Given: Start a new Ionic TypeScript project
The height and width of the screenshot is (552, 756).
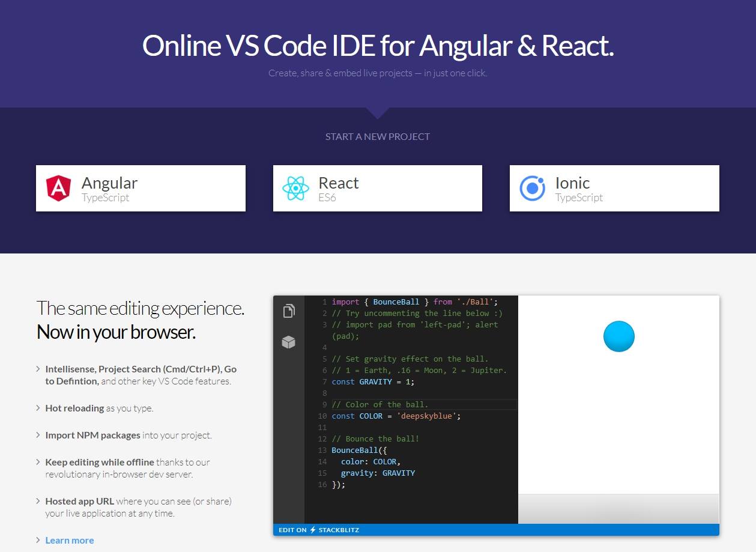Looking at the screenshot, I should coord(614,188).
